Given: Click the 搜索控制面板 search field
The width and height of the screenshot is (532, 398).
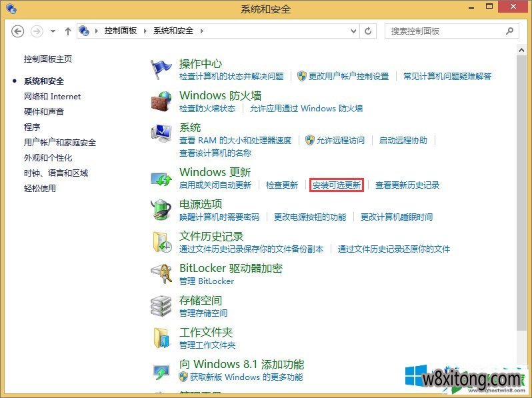Looking at the screenshot, I should point(445,31).
